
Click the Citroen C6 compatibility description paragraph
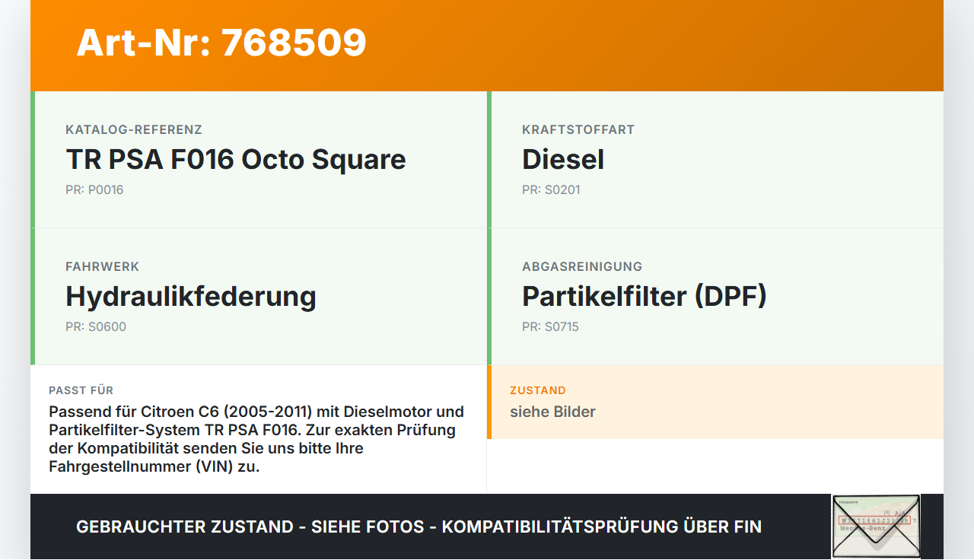pyautogui.click(x=257, y=439)
